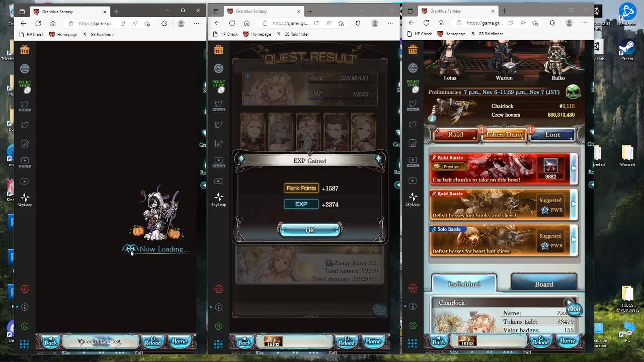The height and width of the screenshot is (362, 644).
Task: Open Token Draw in the event screen
Action: (504, 134)
